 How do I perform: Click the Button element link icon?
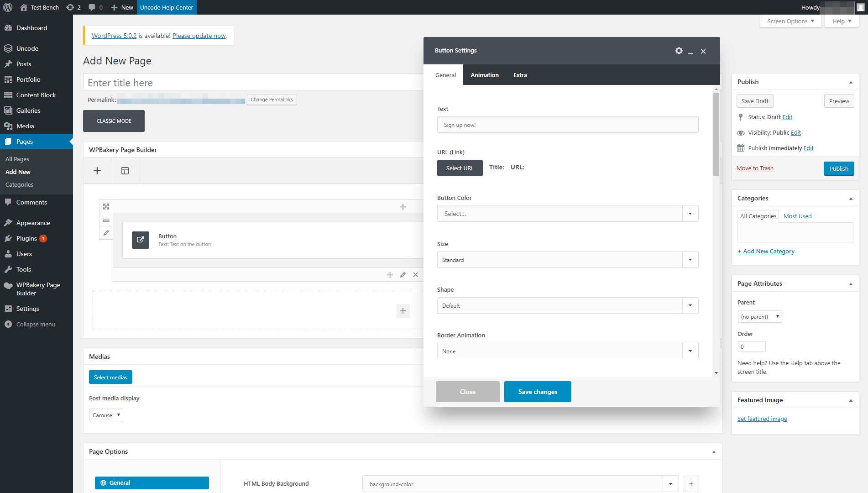[x=141, y=240]
